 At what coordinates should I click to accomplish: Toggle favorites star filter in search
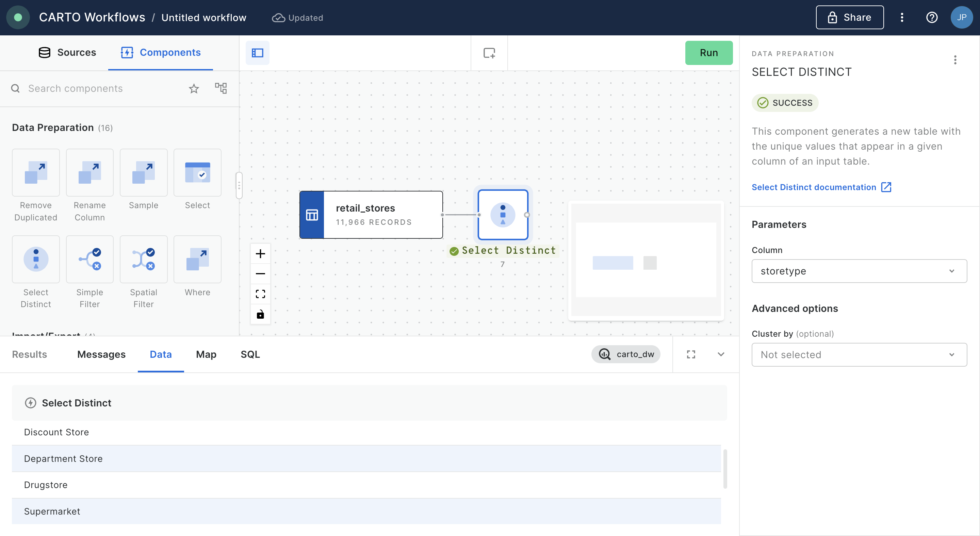(194, 88)
